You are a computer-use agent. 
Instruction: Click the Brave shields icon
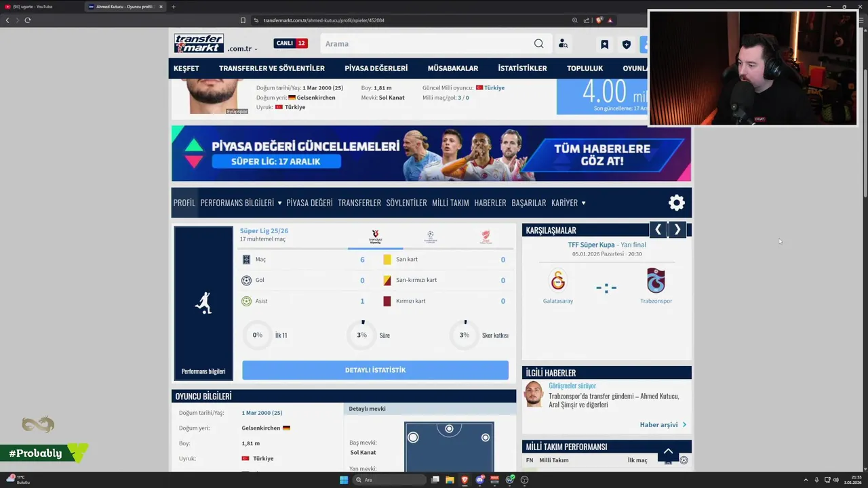pyautogui.click(x=599, y=20)
